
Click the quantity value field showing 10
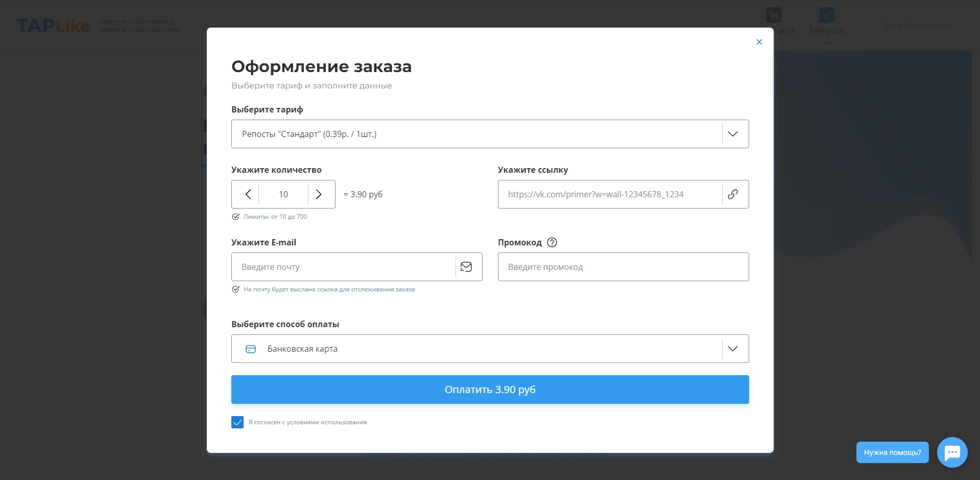[x=283, y=194]
